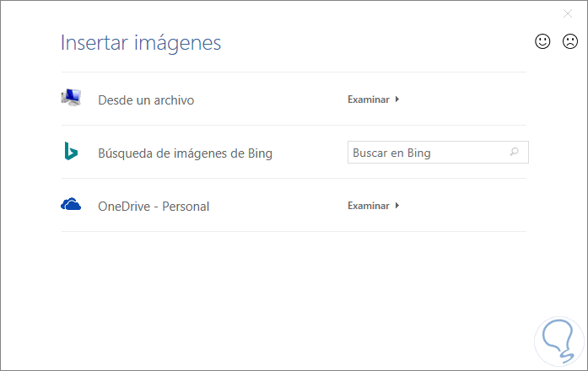588x371 pixels.
Task: Click the divider line under Desde un archivo
Action: point(294,126)
